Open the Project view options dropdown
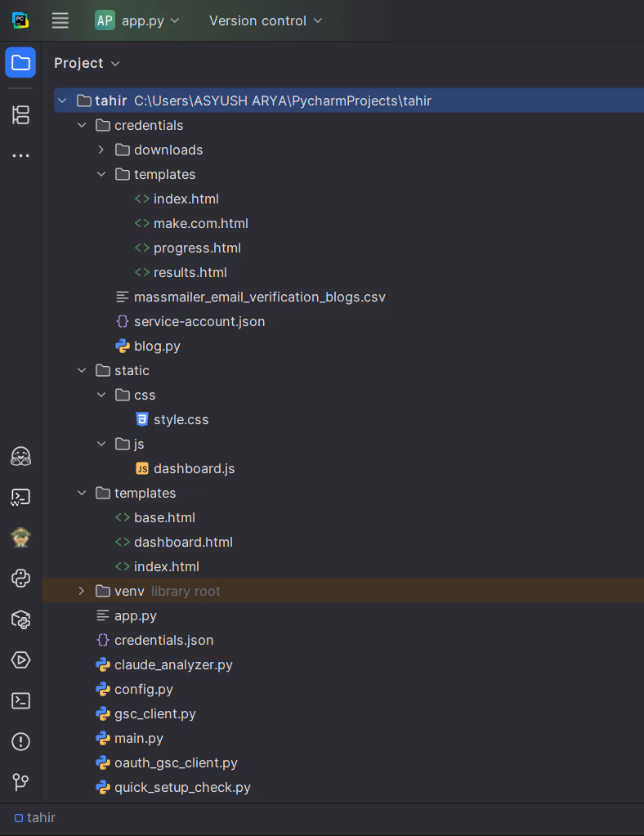Screen dimensions: 644x836 pos(87,64)
